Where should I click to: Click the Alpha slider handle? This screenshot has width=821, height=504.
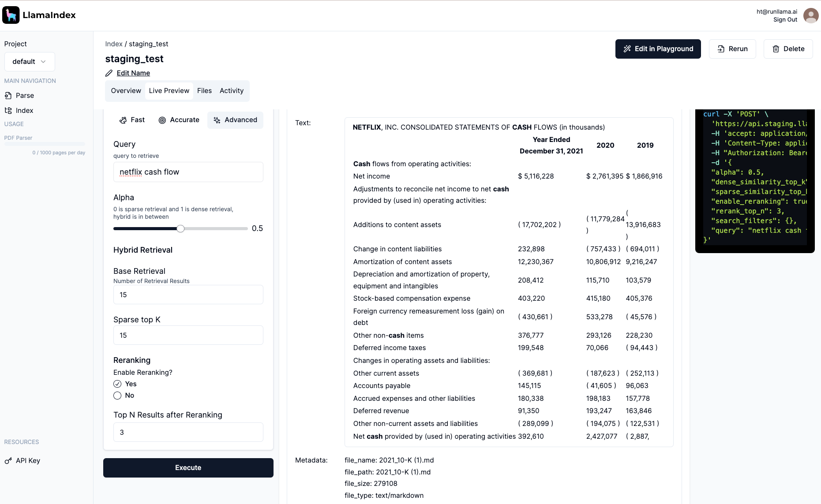point(180,228)
